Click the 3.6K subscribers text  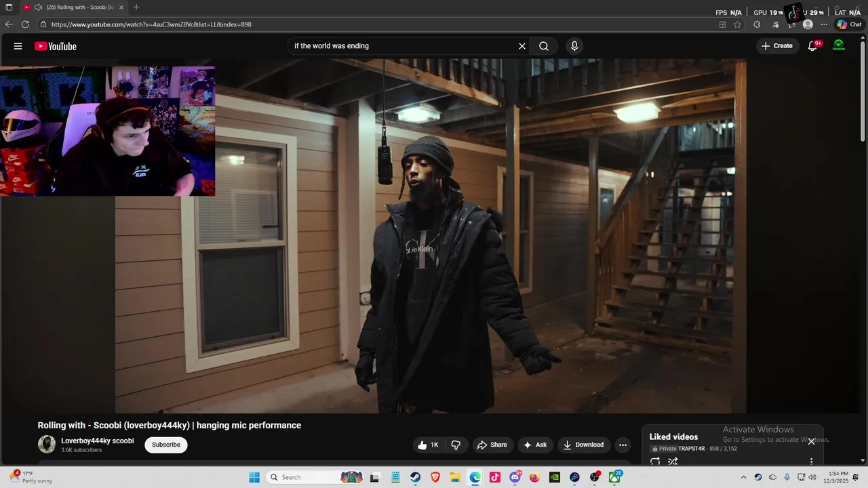(x=81, y=450)
